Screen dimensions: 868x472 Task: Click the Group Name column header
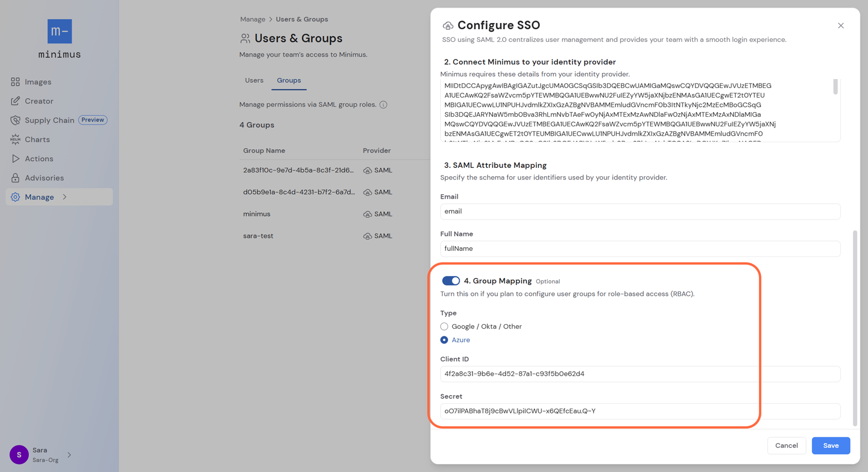[x=264, y=151]
